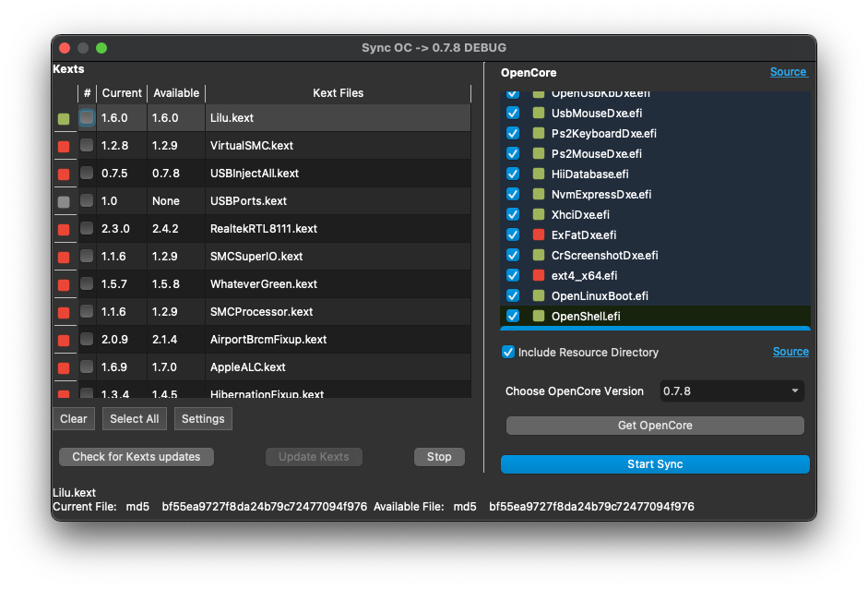
Task: Open the Choose OpenCore Version dropdown
Action: 731,391
